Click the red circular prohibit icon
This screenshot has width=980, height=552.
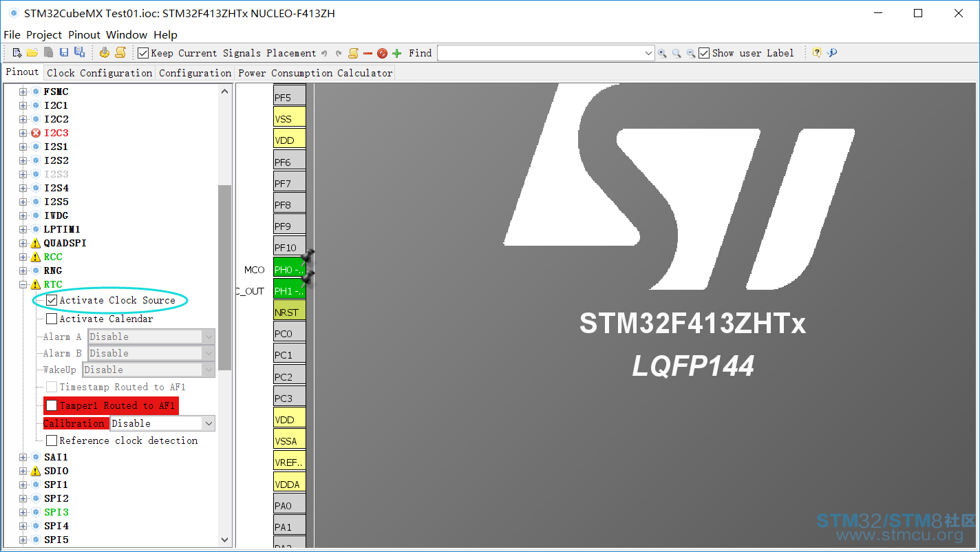pyautogui.click(x=382, y=53)
